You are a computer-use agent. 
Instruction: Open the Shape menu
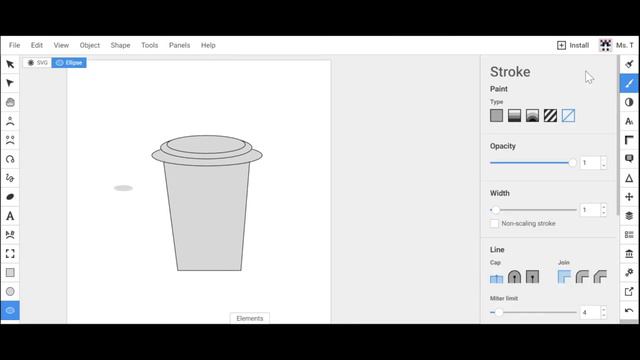[120, 45]
